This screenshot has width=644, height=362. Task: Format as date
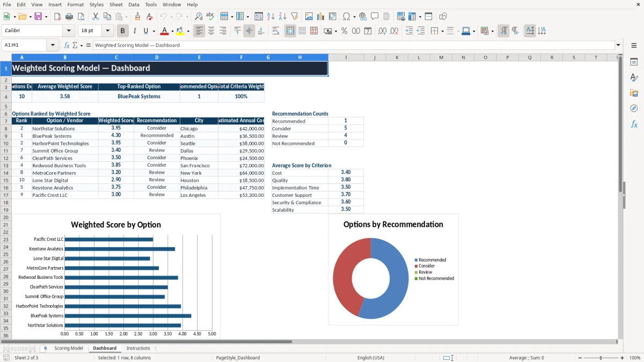click(x=368, y=31)
